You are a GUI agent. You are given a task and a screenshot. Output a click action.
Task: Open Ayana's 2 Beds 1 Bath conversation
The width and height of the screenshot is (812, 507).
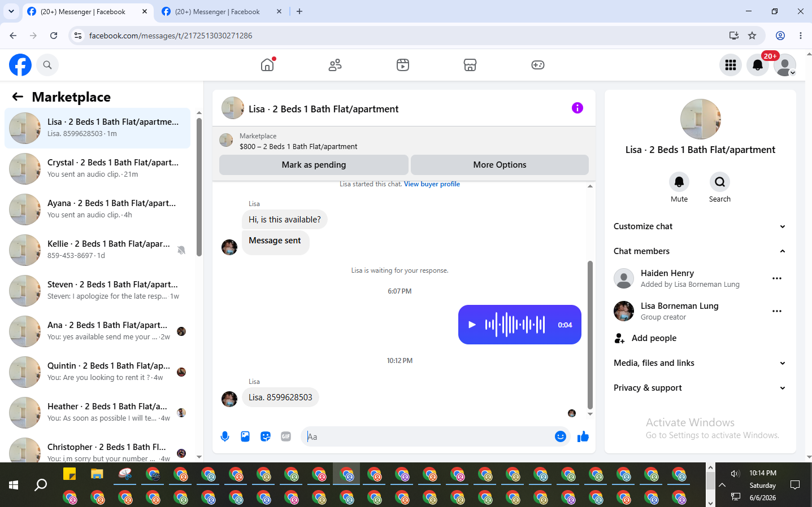(x=97, y=209)
